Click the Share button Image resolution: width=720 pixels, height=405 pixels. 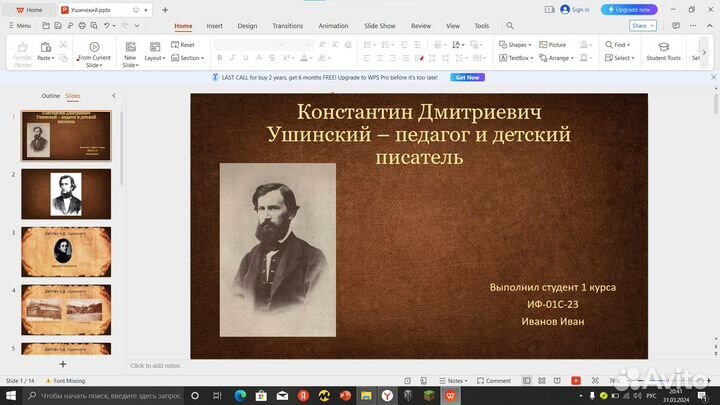point(642,26)
